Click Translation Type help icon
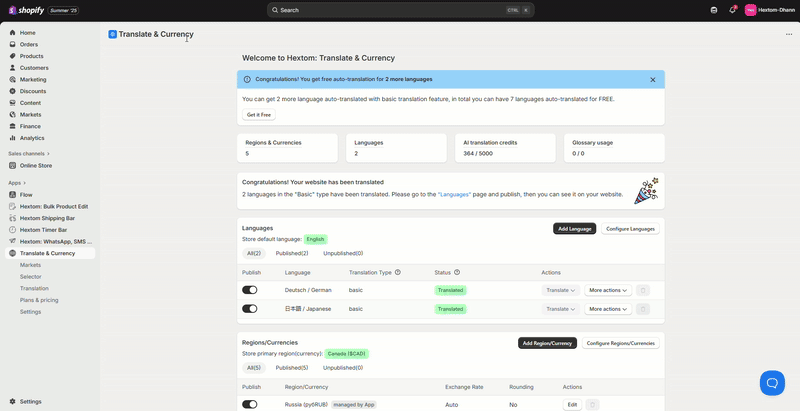 pyautogui.click(x=398, y=272)
